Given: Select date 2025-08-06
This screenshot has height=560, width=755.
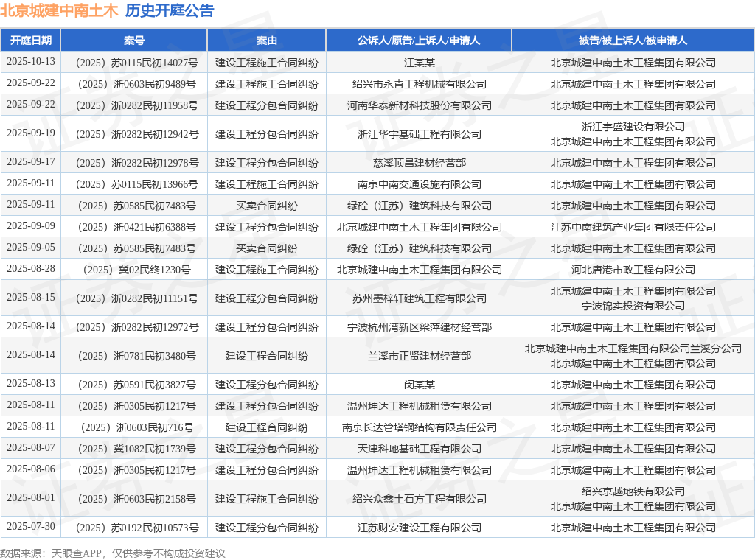Looking at the screenshot, I should [x=31, y=469].
